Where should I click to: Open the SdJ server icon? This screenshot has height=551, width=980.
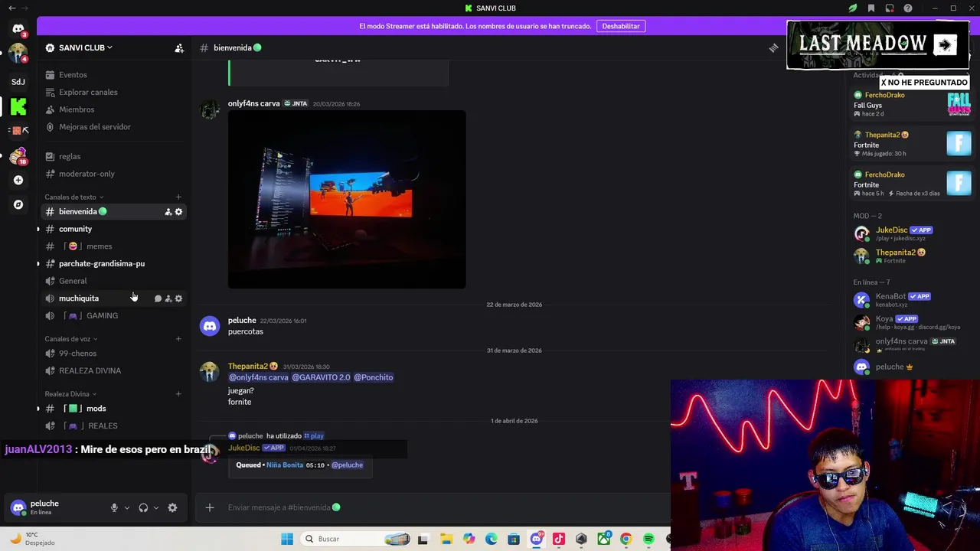pyautogui.click(x=18, y=81)
